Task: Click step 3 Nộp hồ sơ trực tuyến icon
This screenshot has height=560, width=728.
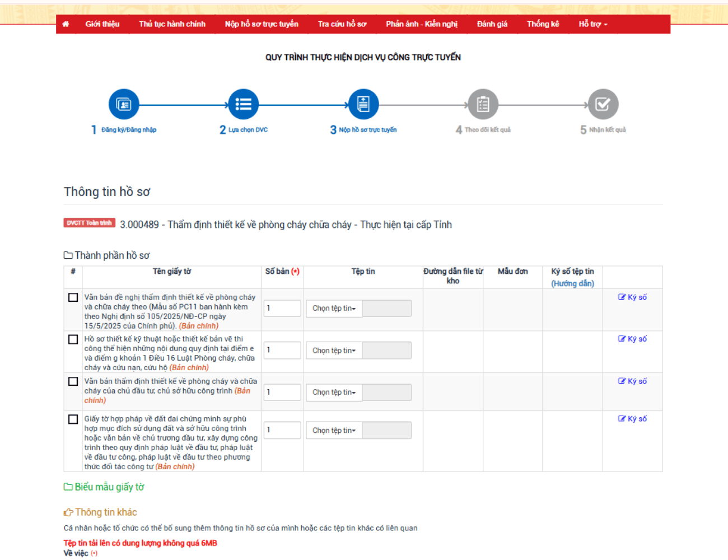Action: pos(363,104)
